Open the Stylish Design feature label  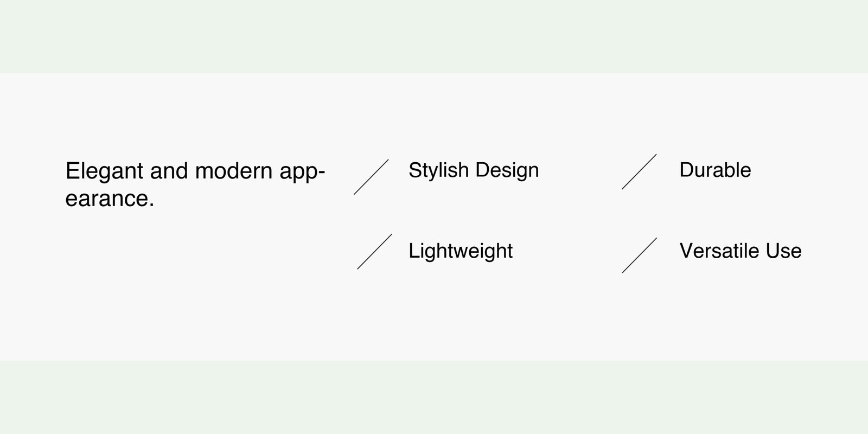tap(474, 170)
